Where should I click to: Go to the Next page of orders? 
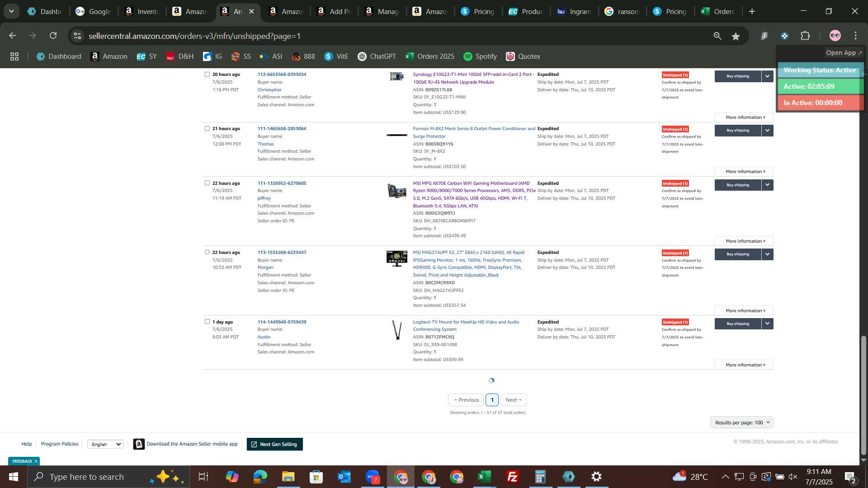coord(514,400)
